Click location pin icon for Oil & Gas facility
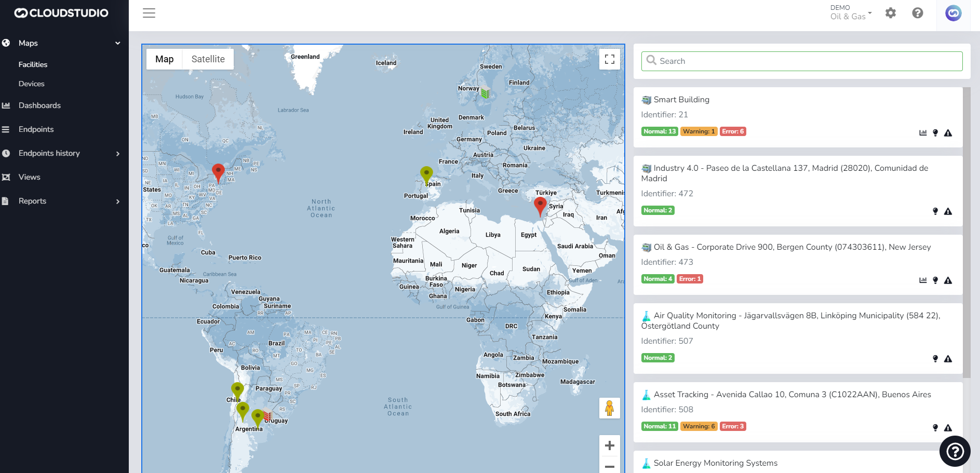This screenshot has width=980, height=473. [x=935, y=280]
